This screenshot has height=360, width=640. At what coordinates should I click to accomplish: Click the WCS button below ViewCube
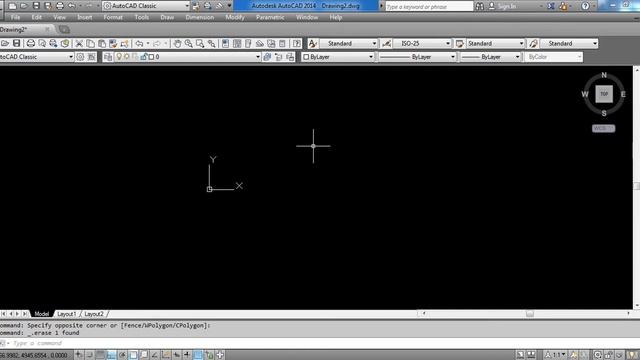(x=604, y=128)
